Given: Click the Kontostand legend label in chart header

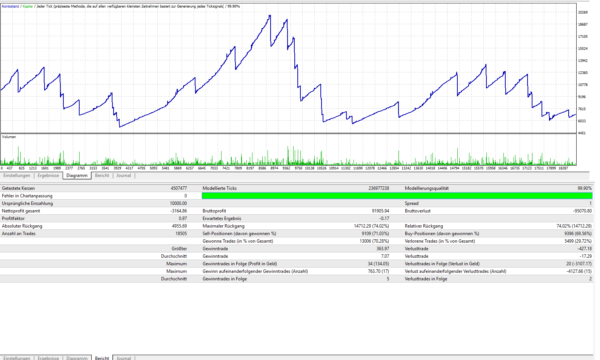Looking at the screenshot, I should [x=10, y=7].
